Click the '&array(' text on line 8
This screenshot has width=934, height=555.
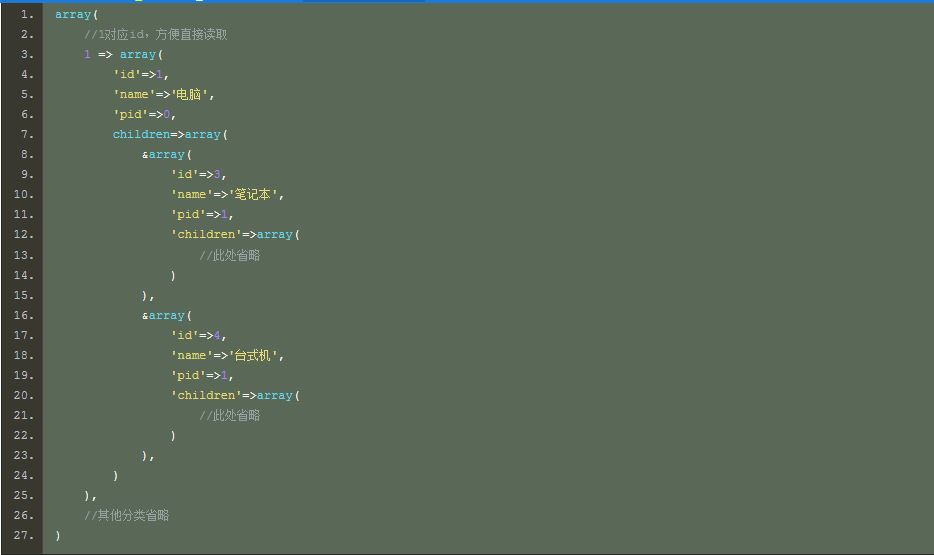[166, 154]
